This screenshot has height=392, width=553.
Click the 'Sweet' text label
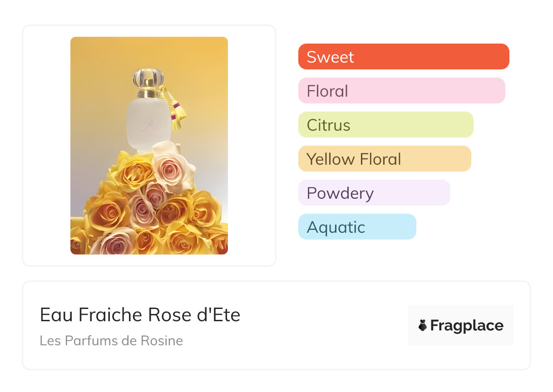pos(330,57)
